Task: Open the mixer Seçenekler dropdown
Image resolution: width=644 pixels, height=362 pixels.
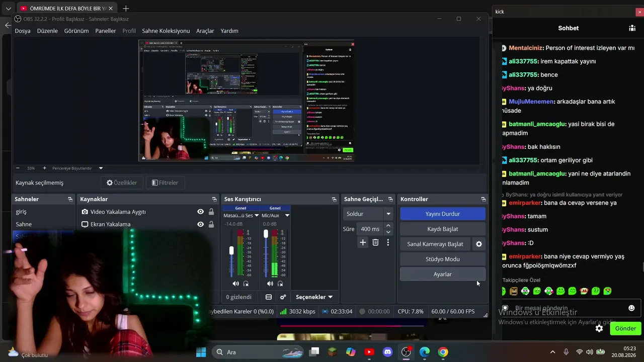Action: click(314, 297)
